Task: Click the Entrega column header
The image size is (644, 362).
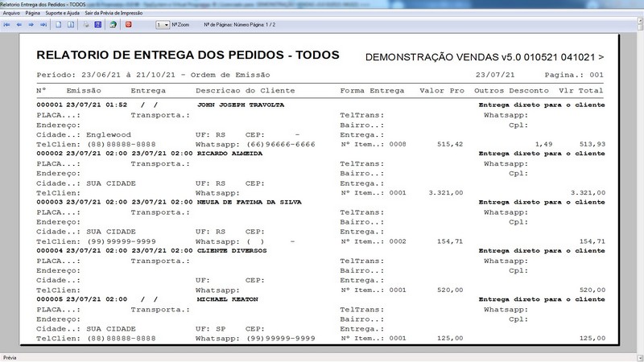Action: [x=148, y=91]
